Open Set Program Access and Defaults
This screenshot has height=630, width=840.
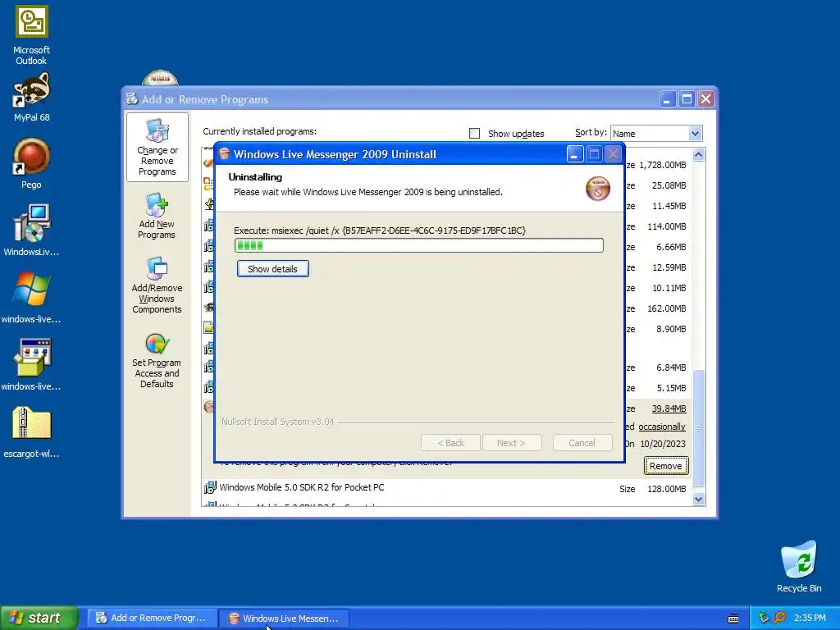point(157,361)
